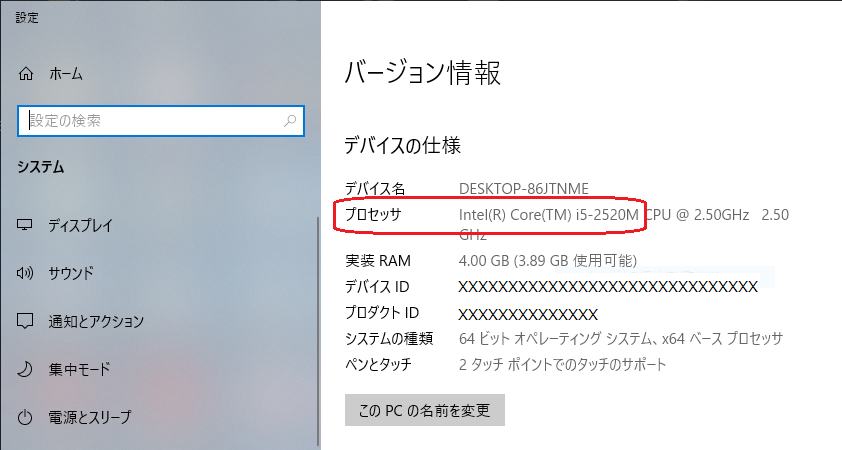Viewport: 842px width, 450px height.
Task: Click the Display monitor icon
Action: pyautogui.click(x=25, y=225)
